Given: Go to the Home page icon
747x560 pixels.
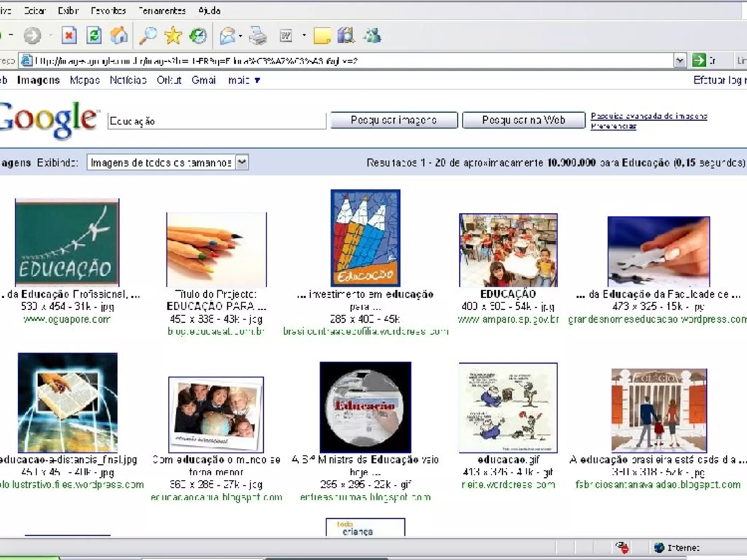Looking at the screenshot, I should (x=119, y=36).
